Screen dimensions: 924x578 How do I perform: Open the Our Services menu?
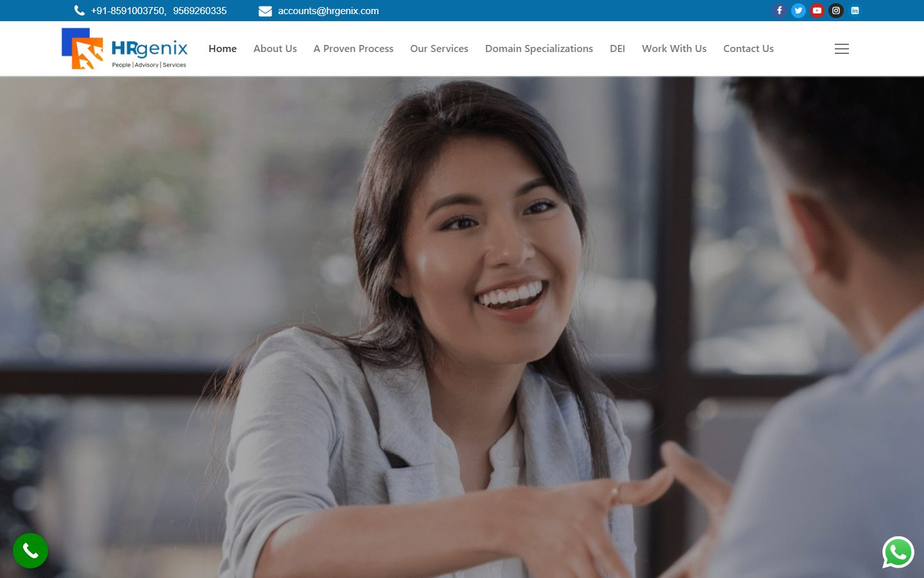click(x=440, y=49)
